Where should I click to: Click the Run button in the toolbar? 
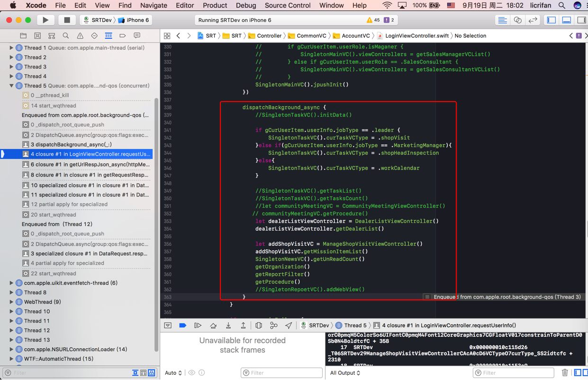45,20
